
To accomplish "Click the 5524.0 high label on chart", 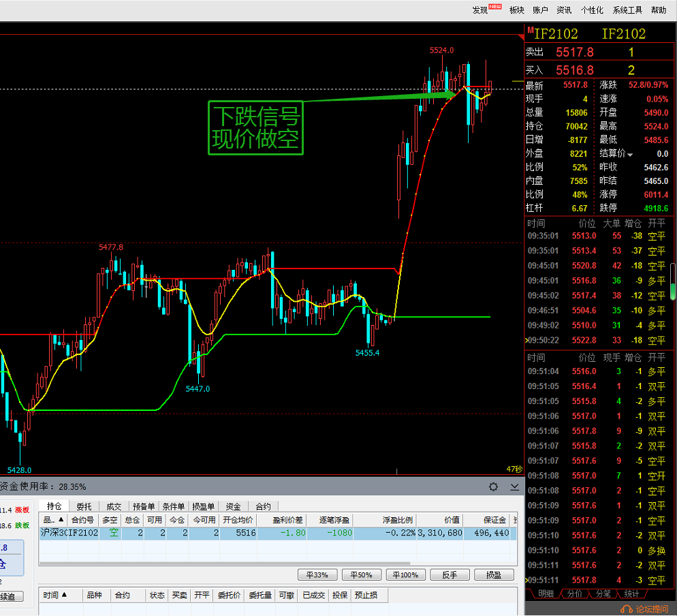I will [441, 50].
